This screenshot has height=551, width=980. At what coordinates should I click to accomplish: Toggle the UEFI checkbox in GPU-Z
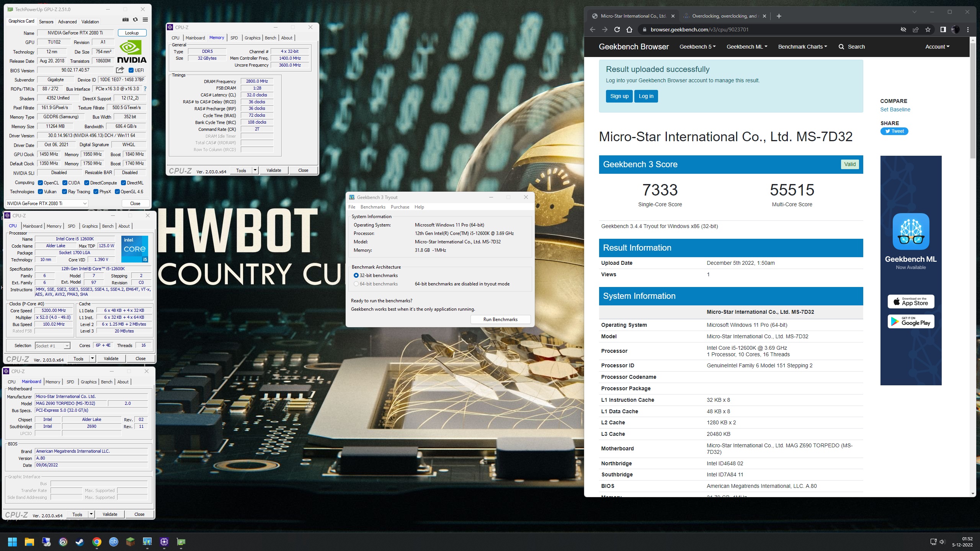click(131, 70)
